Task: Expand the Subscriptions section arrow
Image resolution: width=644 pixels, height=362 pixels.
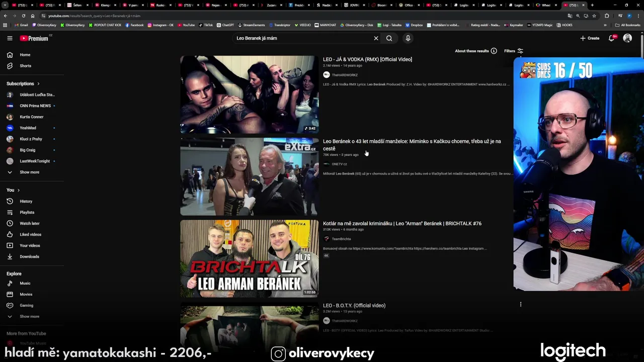Action: click(38, 83)
